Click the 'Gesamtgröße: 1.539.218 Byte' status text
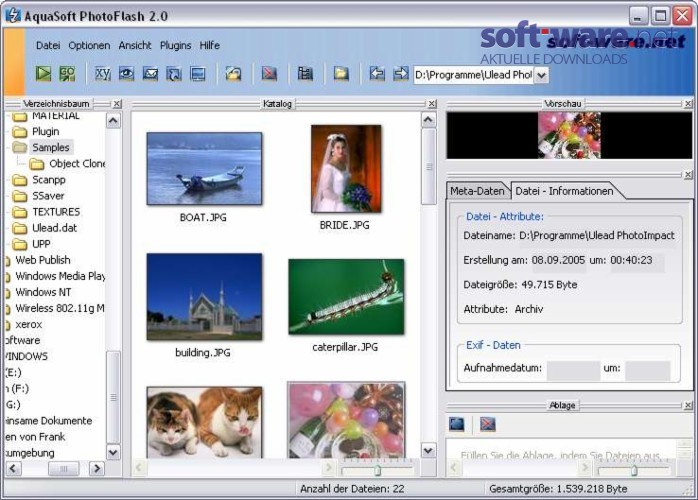 tap(558, 489)
